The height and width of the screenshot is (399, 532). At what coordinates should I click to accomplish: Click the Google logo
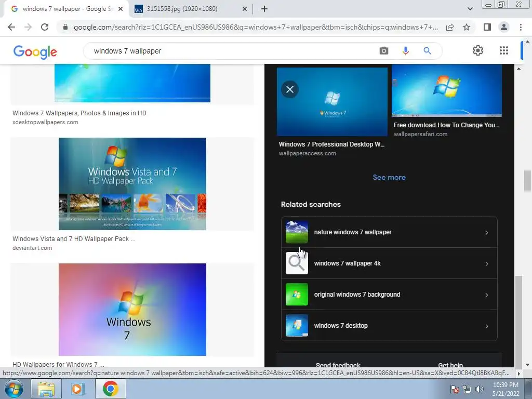click(35, 52)
